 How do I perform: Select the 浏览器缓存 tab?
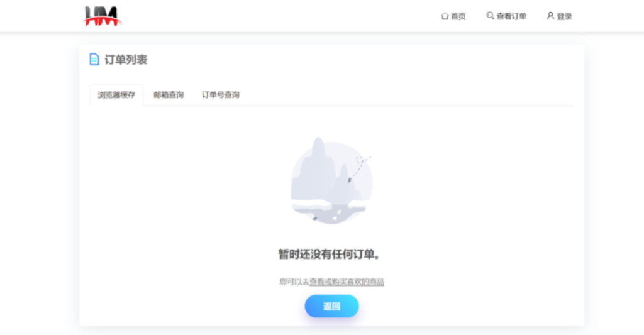(116, 95)
